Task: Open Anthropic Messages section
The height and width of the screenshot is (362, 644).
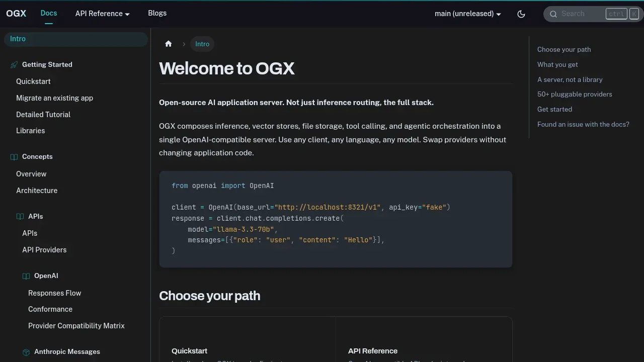Action: [x=67, y=351]
